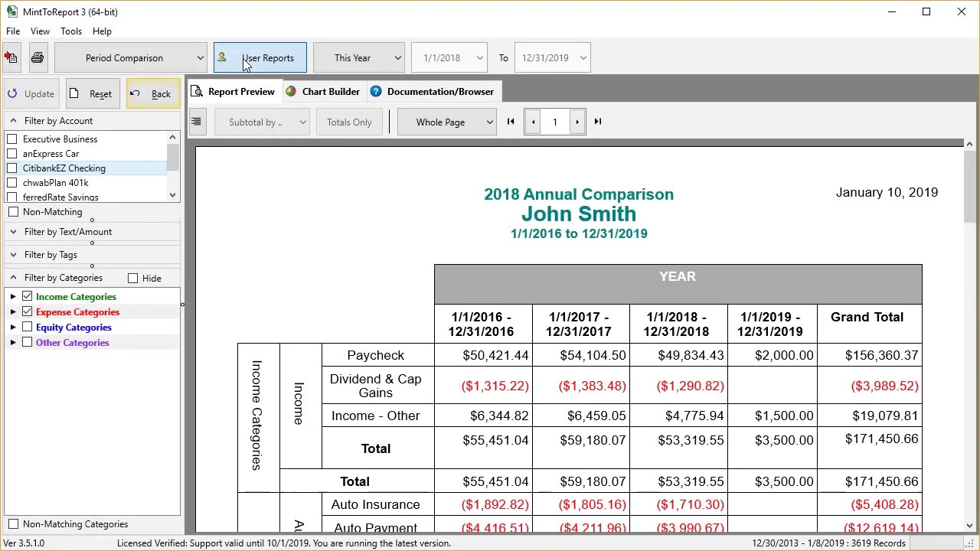Open the View menu
980x551 pixels.
(x=40, y=31)
